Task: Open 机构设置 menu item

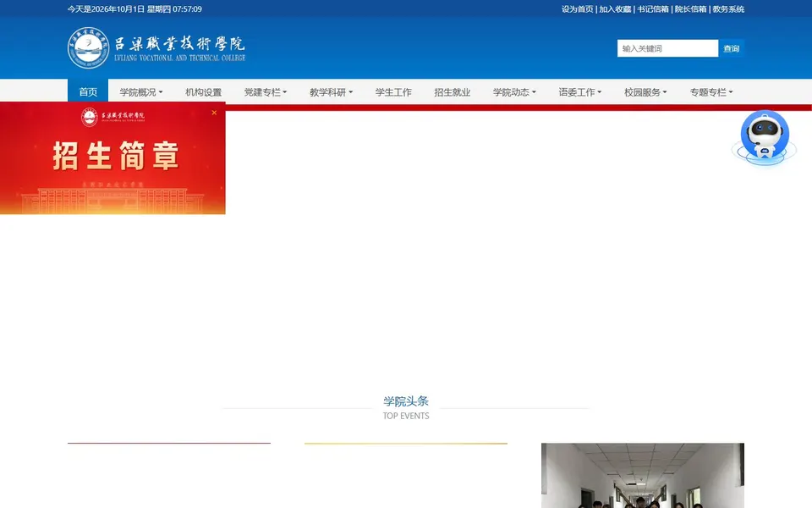Action: tap(204, 91)
